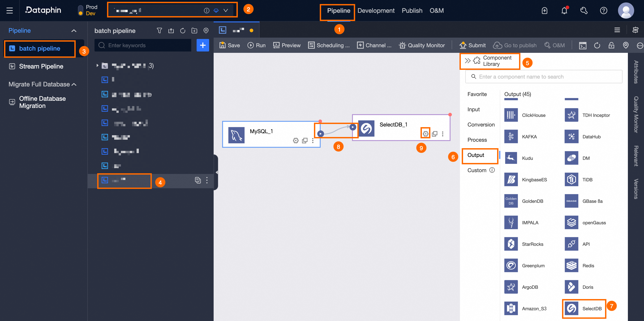Click the notification bell icon
644x321 pixels.
click(564, 11)
